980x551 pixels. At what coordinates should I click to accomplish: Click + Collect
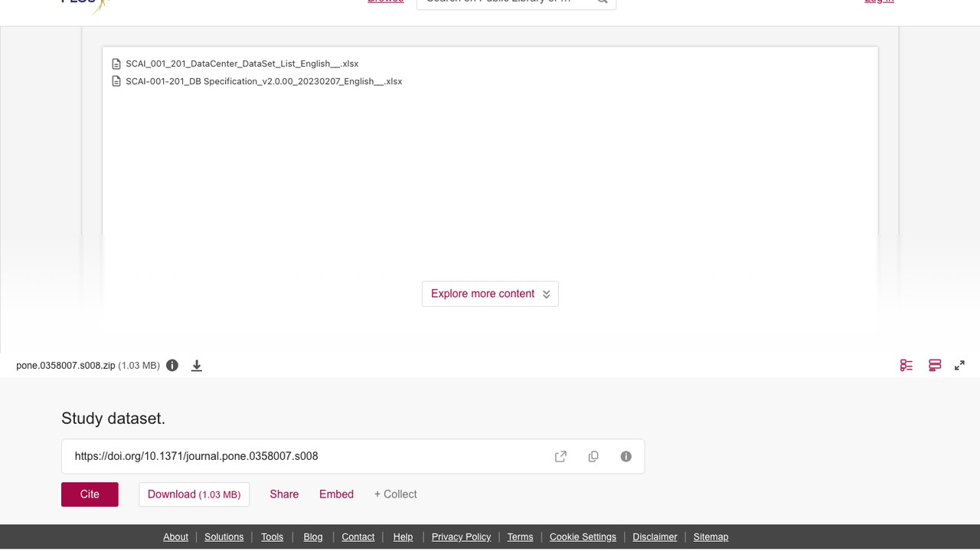pyautogui.click(x=395, y=494)
